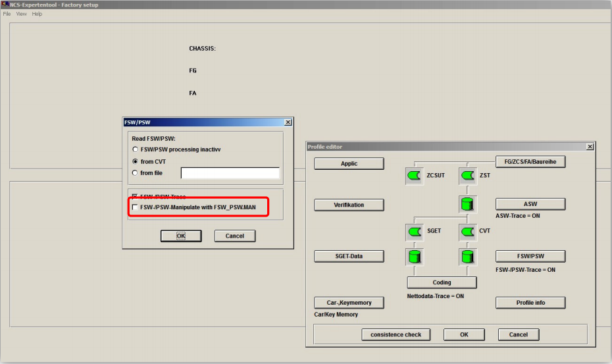Click OK in the Profile editor
Image resolution: width=612 pixels, height=364 pixels.
[x=464, y=334]
